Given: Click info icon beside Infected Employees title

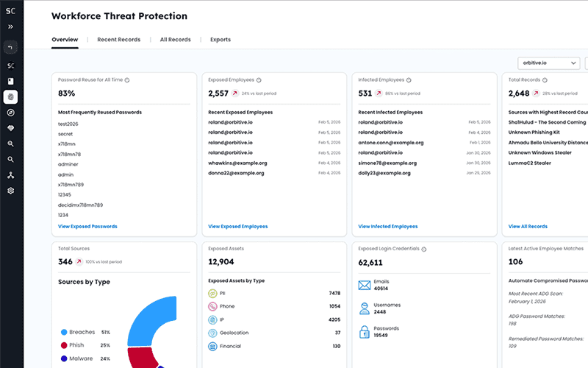Looking at the screenshot, I should click(409, 80).
